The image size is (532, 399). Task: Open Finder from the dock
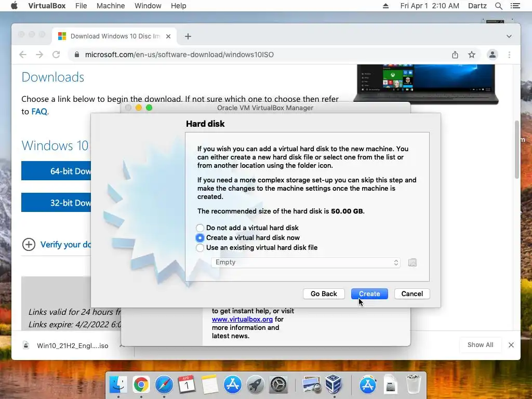[118, 385]
